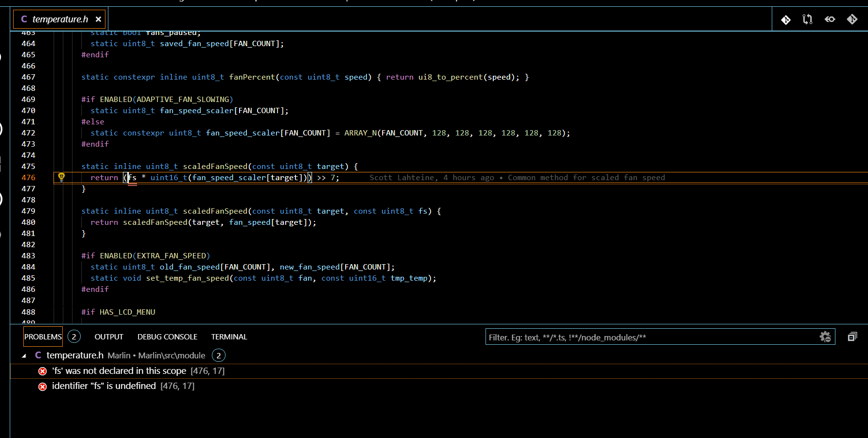Switch to the DEBUG CONSOLE tab
Screen dimensions: 868x438
tap(167, 337)
